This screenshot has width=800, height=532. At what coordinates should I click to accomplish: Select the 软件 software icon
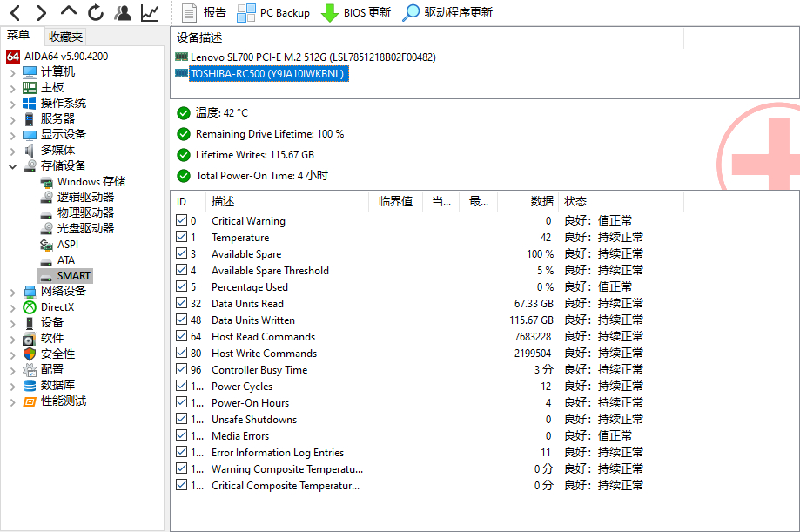30,339
